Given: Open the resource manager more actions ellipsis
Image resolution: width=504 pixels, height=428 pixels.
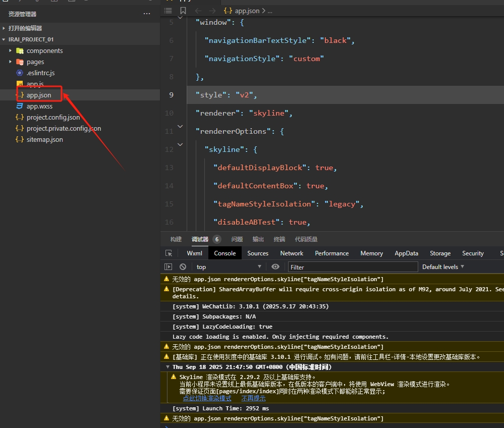Looking at the screenshot, I should pos(147,14).
